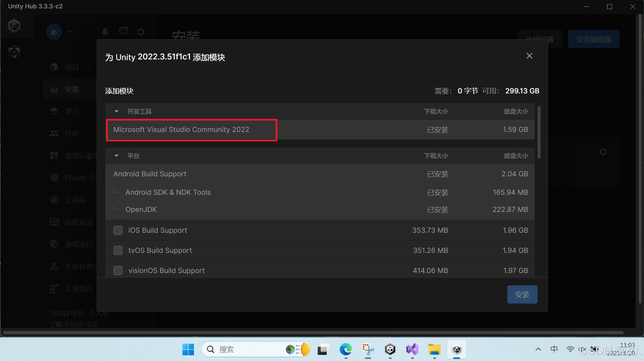Launch Microsoft Edge from taskbar

coord(346,349)
